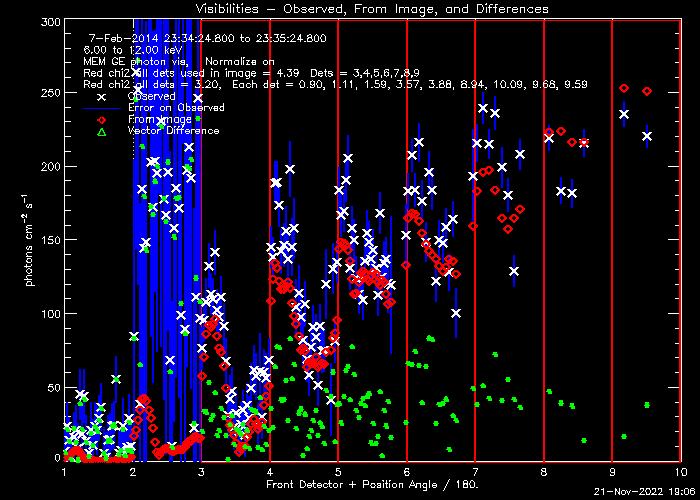The height and width of the screenshot is (500, 700).
Task: Click the "Error on Observed" legend label
Action: click(176, 108)
